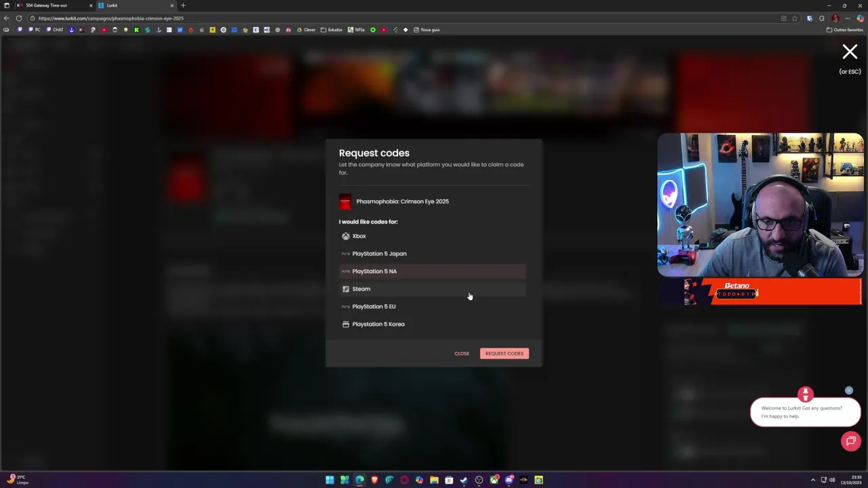Reload the current page
Screen dimensions: 868x488
19,18
